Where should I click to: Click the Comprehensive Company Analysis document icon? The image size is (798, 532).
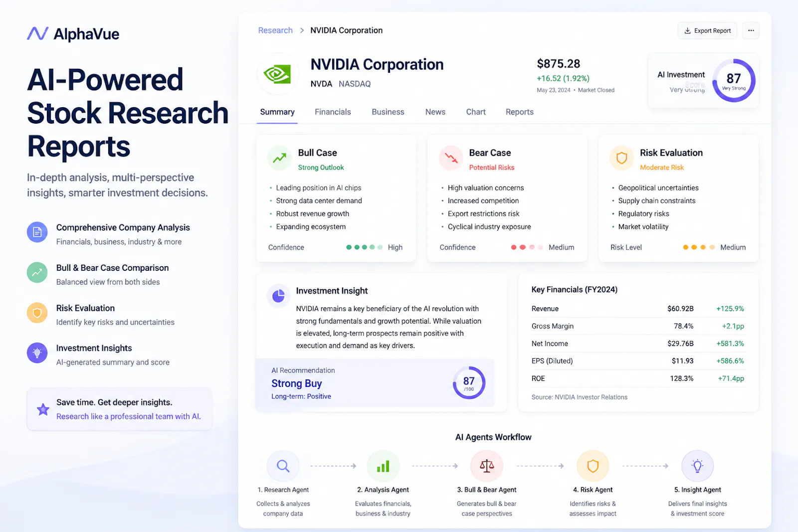tap(37, 232)
